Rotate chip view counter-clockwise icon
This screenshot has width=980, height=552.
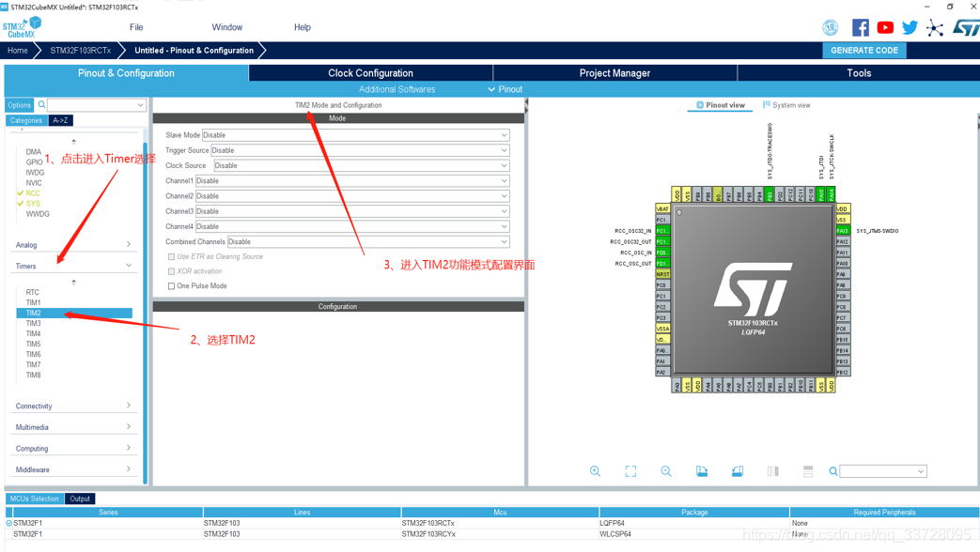738,471
